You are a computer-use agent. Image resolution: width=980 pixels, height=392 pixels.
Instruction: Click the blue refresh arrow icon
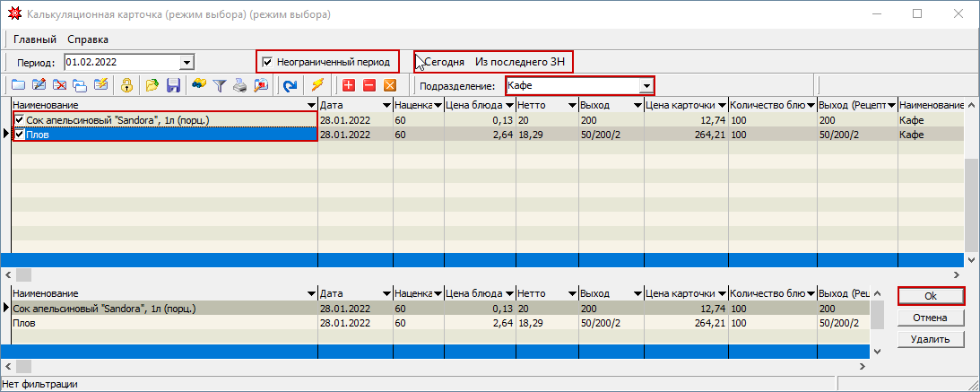pyautogui.click(x=289, y=85)
